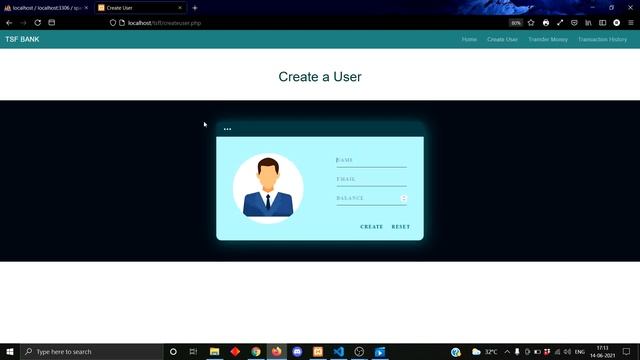The width and height of the screenshot is (640, 360).
Task: Go back using the browser back arrow
Action: click(x=9, y=23)
